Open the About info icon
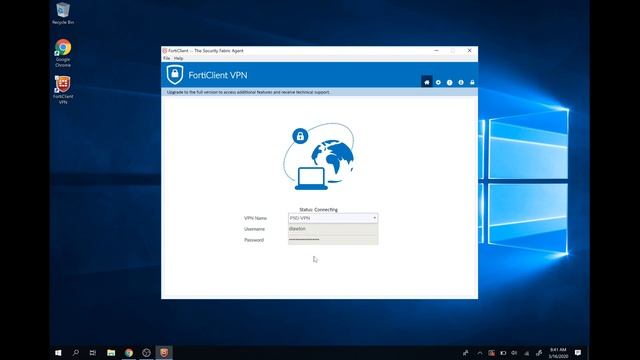This screenshot has height=360, width=640. [461, 82]
